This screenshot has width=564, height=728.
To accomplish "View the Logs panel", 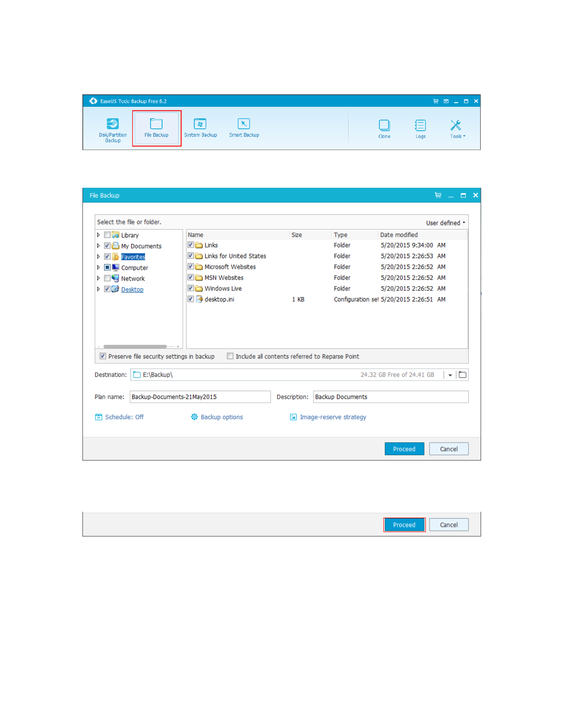I will [420, 129].
